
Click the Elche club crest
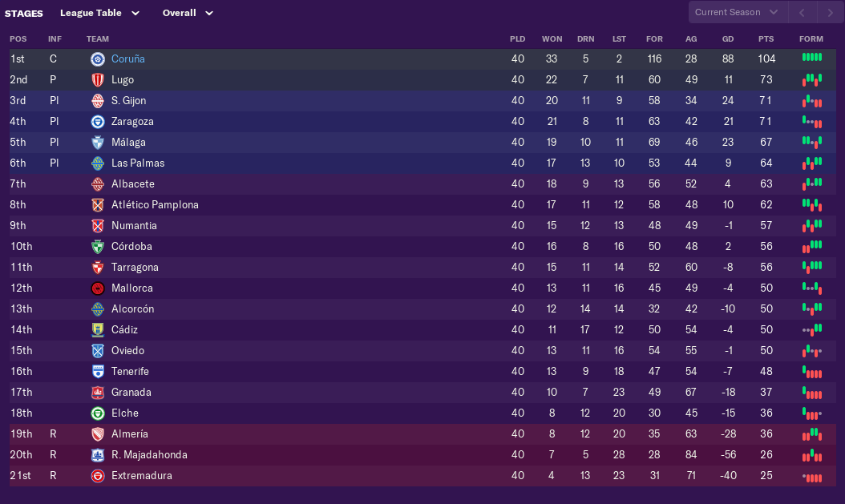(x=98, y=413)
